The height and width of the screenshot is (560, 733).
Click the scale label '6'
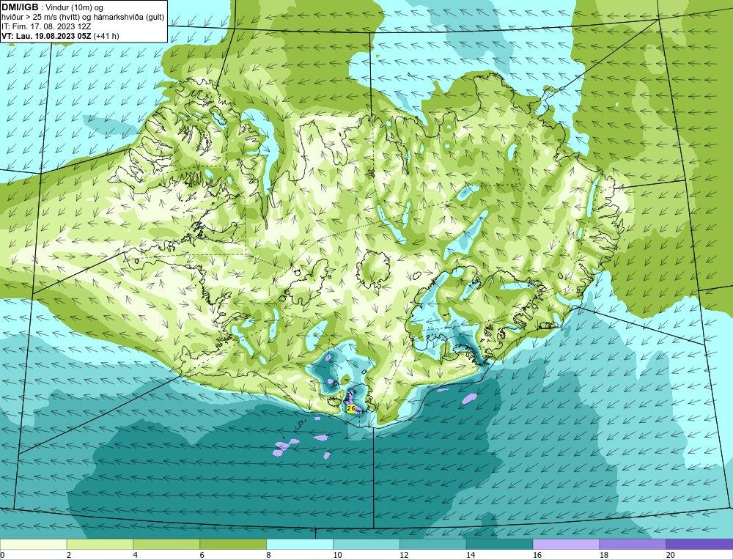coord(202,555)
